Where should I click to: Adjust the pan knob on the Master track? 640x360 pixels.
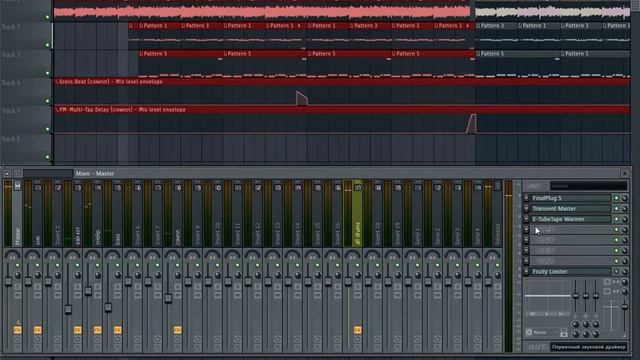[12, 256]
